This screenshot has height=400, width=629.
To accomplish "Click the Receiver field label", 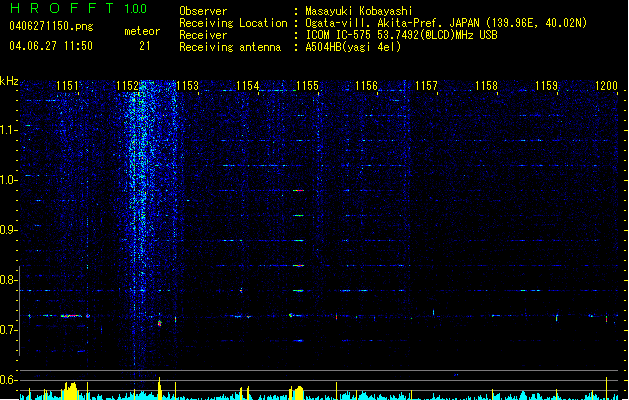I will coord(203,35).
